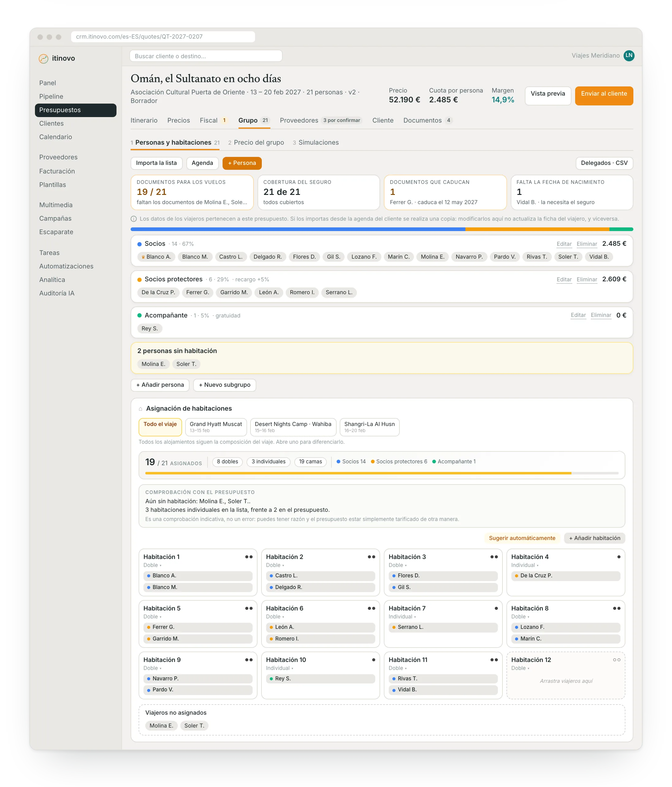
Task: Open Auditoría IA in the sidebar
Action: point(57,293)
